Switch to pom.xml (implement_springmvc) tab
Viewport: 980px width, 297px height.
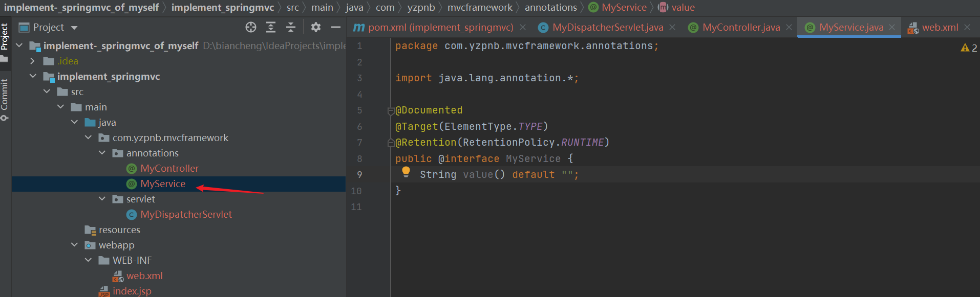click(440, 27)
